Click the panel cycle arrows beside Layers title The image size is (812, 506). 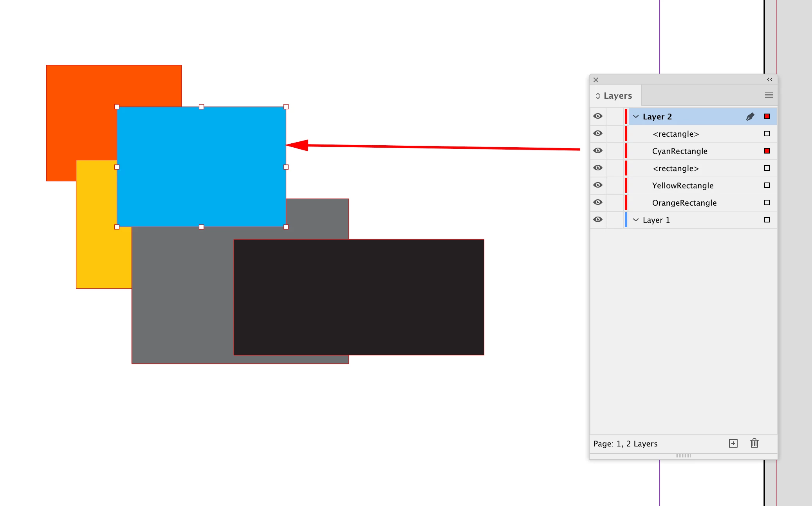pos(597,96)
